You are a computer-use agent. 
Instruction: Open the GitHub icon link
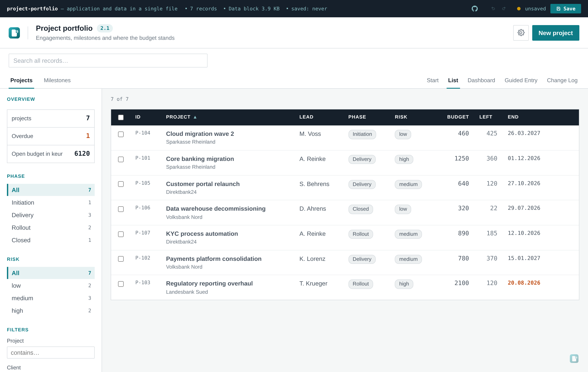475,9
